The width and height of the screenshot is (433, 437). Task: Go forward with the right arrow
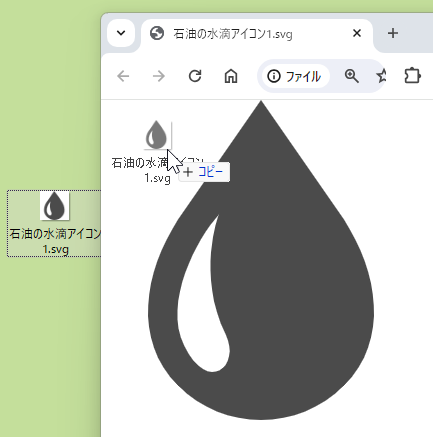159,76
